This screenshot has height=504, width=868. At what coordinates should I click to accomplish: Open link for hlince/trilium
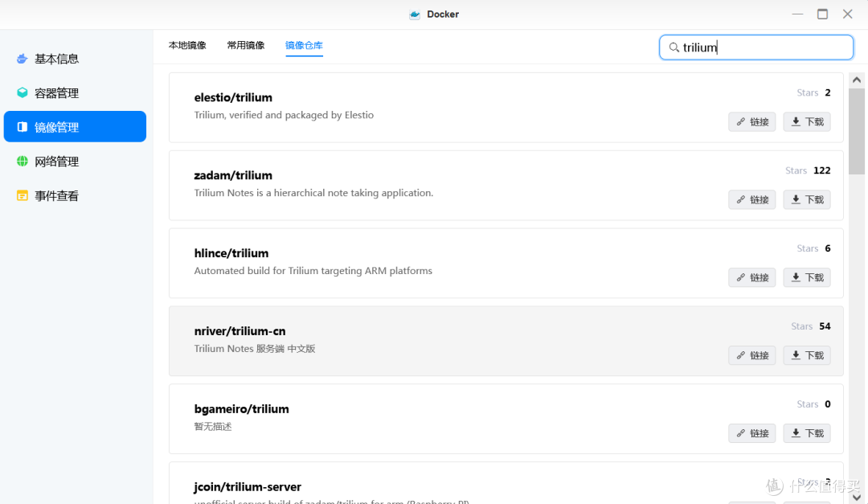752,277
